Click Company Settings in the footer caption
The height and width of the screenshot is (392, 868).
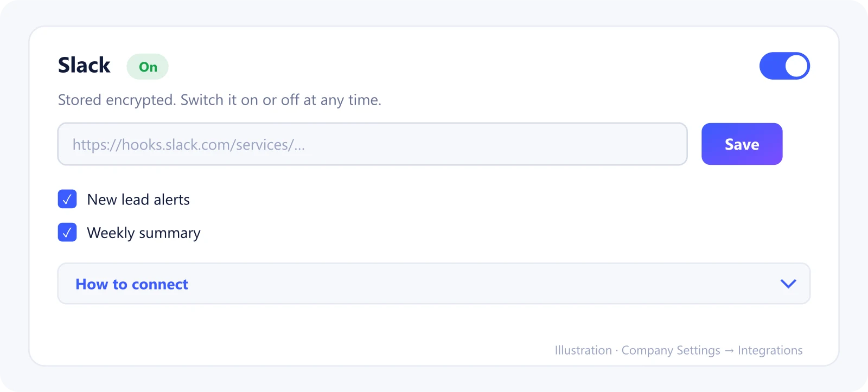pos(671,350)
